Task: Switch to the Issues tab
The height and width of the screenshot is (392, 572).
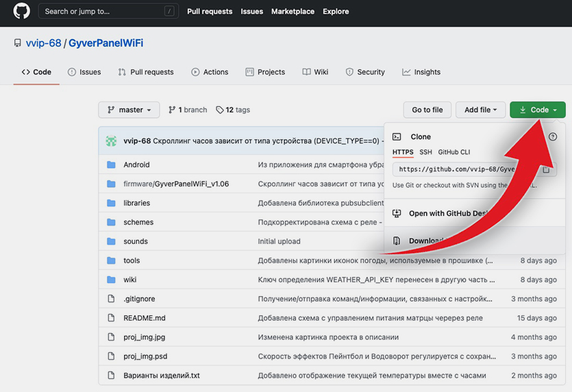Action: [x=84, y=72]
